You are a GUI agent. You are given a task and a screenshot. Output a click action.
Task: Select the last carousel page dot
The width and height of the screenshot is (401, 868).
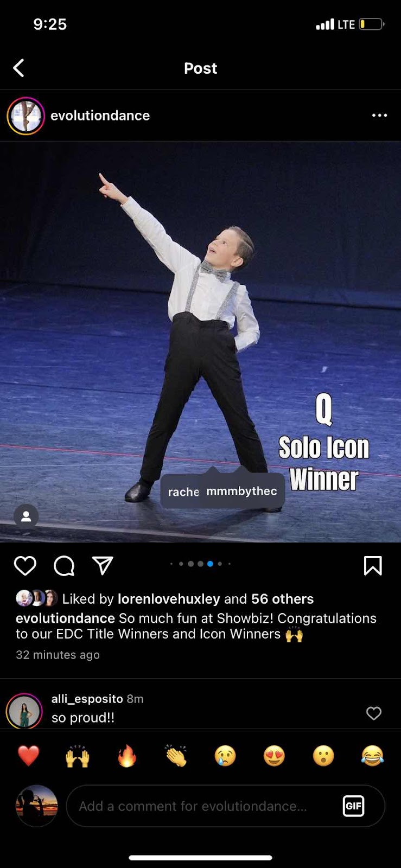[x=230, y=564]
